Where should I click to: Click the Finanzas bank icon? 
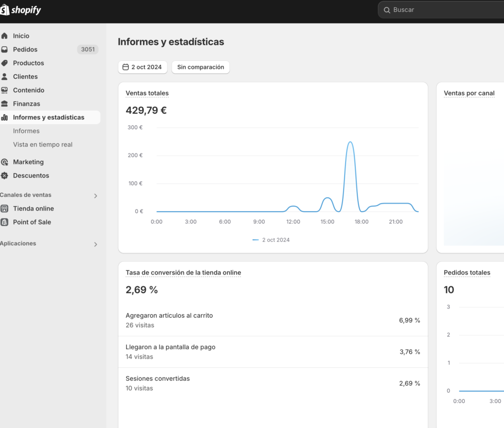4,104
